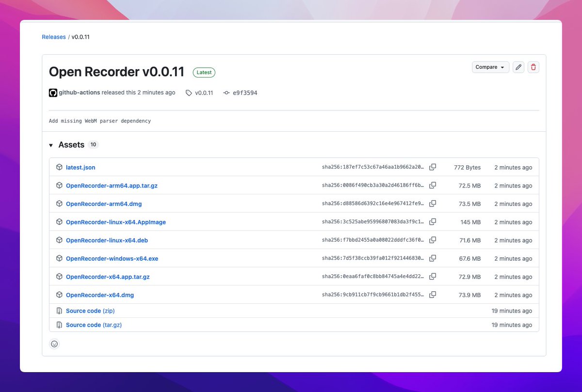The width and height of the screenshot is (582, 392).
Task: Copy SHA256 hash for OpenRecorder-x64.dmg
Action: [433, 295]
